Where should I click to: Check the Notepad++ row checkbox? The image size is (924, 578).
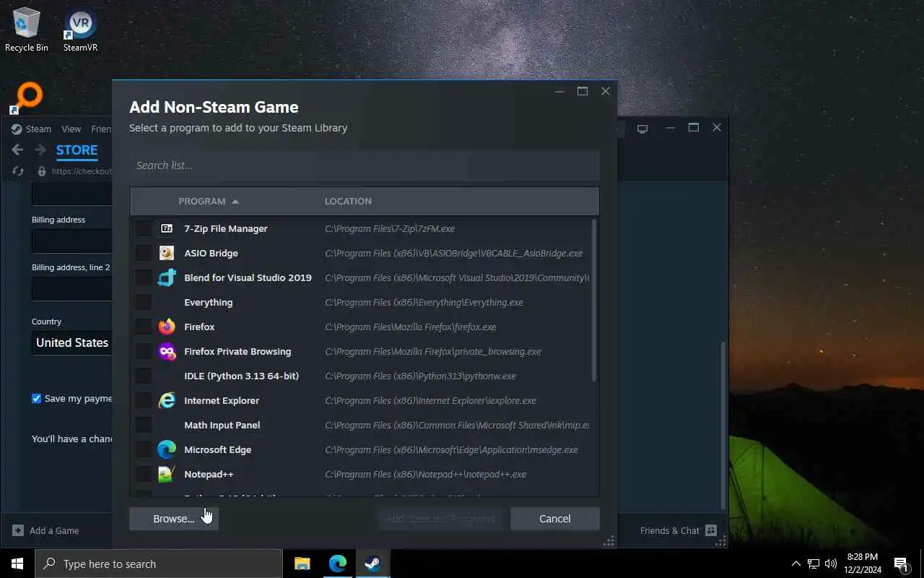pyautogui.click(x=144, y=474)
